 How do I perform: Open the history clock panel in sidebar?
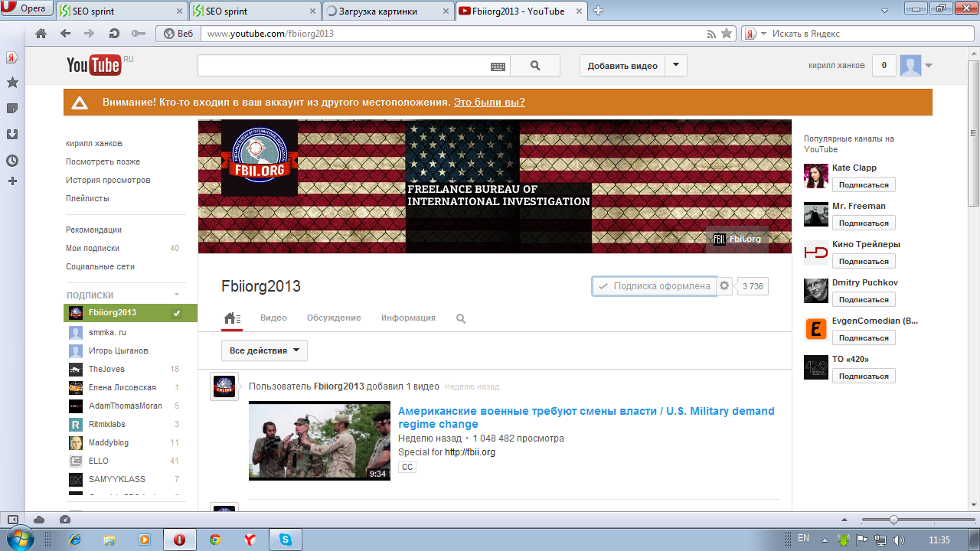click(12, 161)
